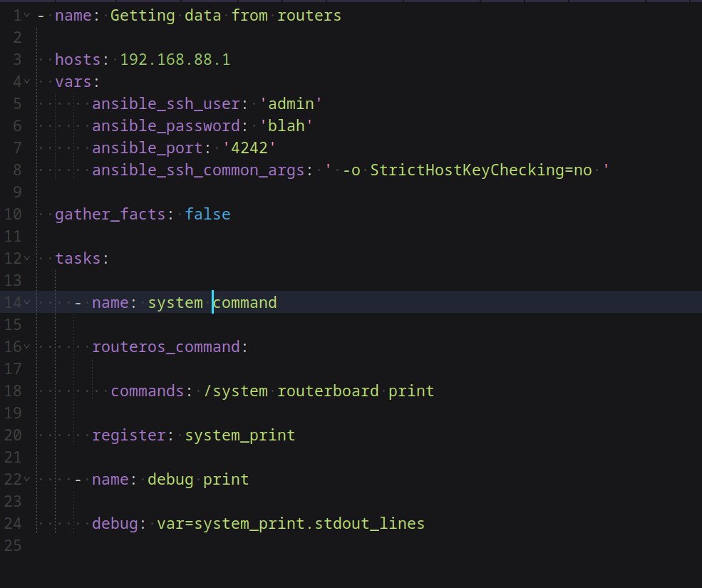Collapse the tasks block on line 12
Viewport: 702px width, 588px height.
point(27,259)
